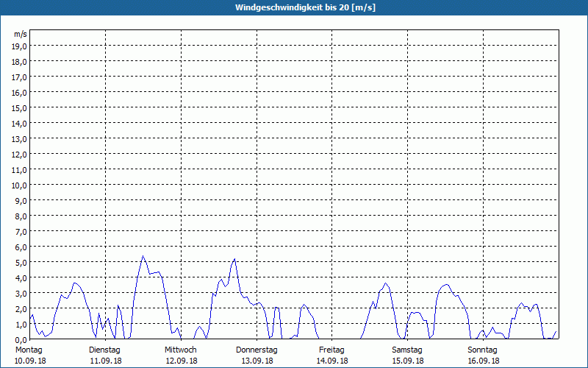Click the date 16.09.18
588x368 pixels.
[484, 361]
